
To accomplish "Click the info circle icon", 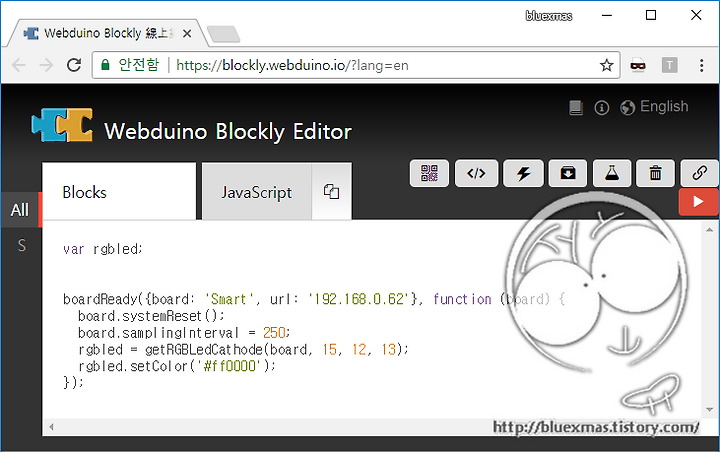I will [602, 107].
